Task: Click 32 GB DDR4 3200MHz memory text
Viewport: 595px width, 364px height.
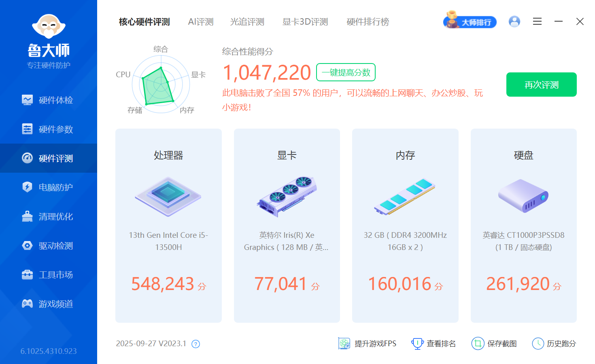Action: click(x=405, y=241)
